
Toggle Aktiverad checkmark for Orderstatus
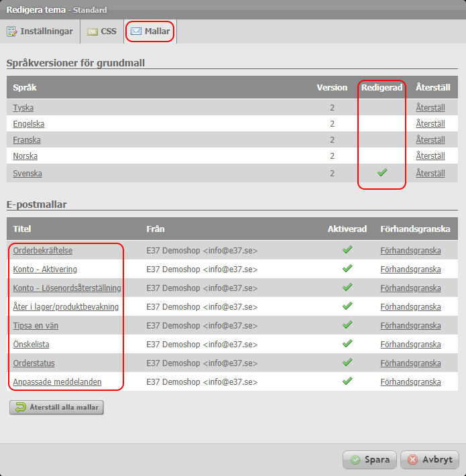pos(347,362)
